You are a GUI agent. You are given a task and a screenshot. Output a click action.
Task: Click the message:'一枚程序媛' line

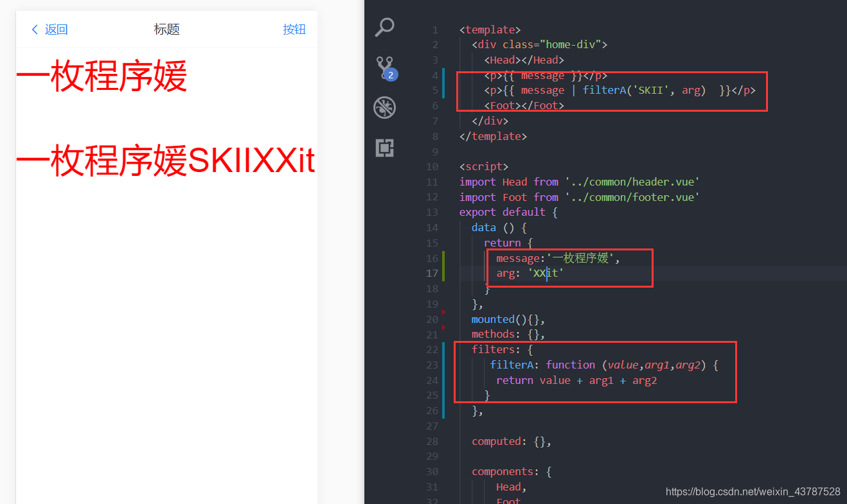(558, 258)
